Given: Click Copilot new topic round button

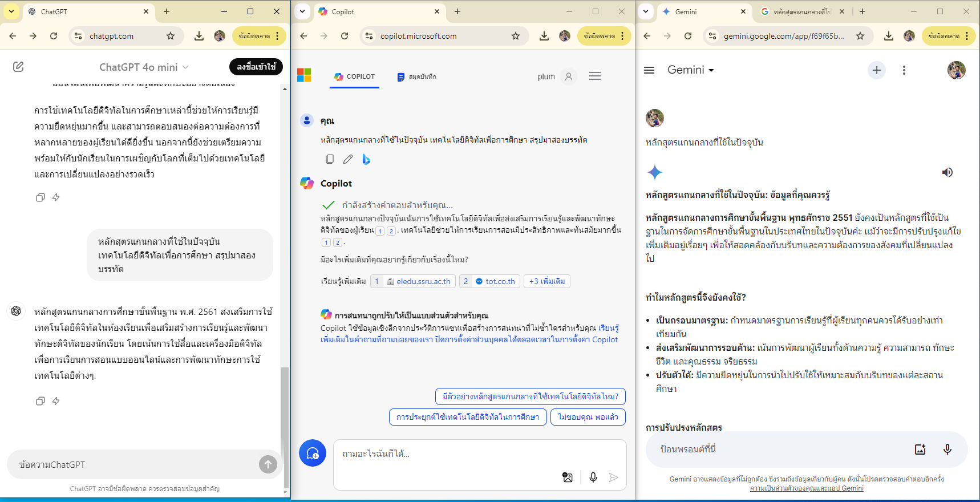Looking at the screenshot, I should pos(313,453).
